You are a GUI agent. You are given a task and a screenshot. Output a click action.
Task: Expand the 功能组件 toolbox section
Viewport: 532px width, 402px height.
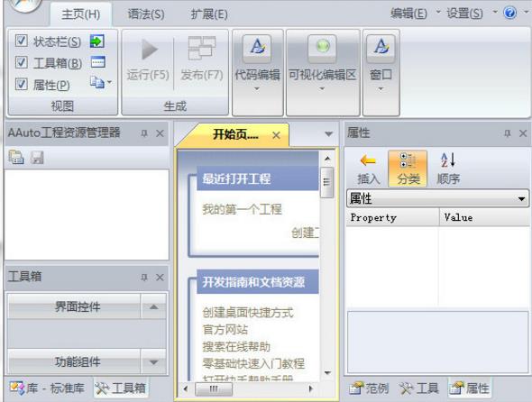pos(153,362)
